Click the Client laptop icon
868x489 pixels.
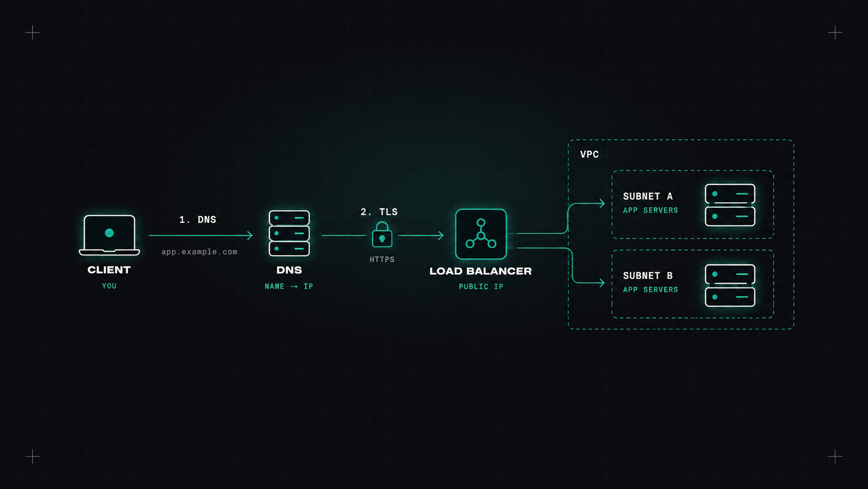point(109,235)
